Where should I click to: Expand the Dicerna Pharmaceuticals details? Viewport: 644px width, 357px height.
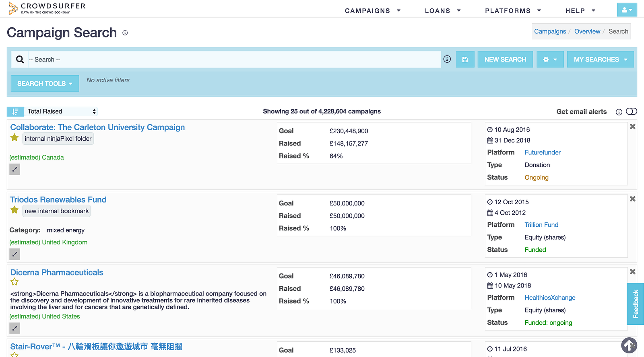click(x=15, y=328)
